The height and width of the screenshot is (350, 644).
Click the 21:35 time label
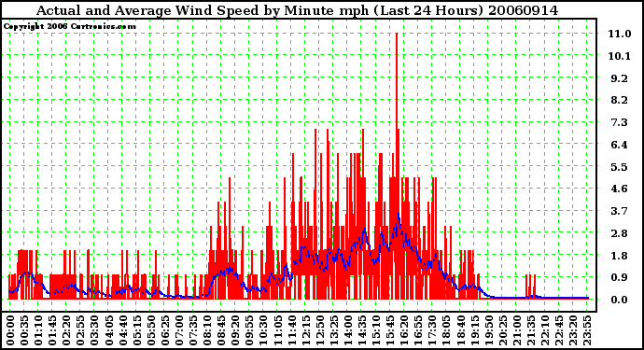coord(531,330)
